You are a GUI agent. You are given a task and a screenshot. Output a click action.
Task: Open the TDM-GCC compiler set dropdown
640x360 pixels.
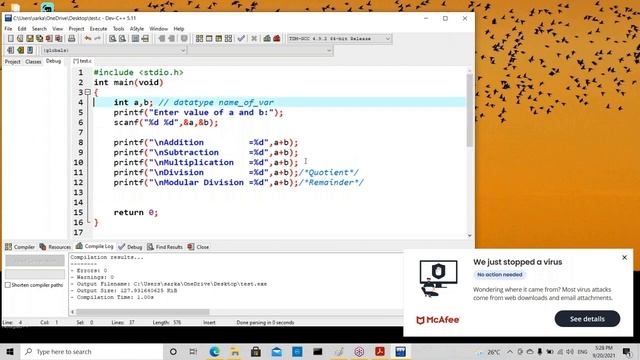tap(340, 38)
